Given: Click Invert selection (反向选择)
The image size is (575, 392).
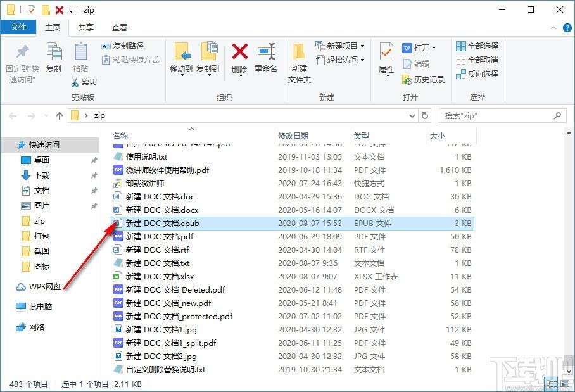Looking at the screenshot, I should [477, 73].
